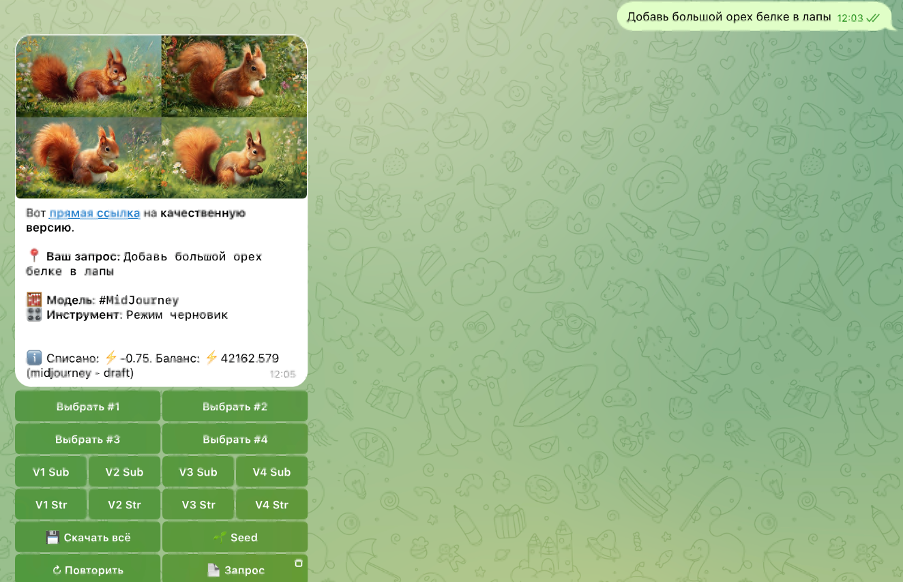This screenshot has height=582, width=904.
Task: Click the Повторить button with refresh arrow
Action: pyautogui.click(x=88, y=569)
